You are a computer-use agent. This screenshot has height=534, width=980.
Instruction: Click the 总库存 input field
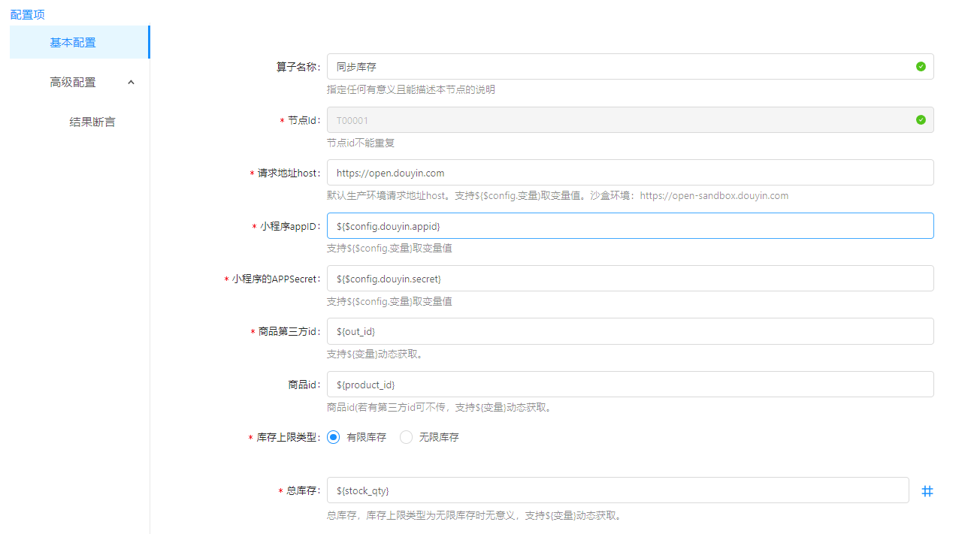coord(618,491)
